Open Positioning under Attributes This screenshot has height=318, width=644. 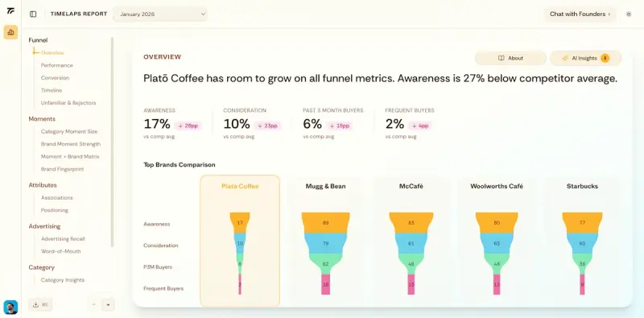coord(54,210)
